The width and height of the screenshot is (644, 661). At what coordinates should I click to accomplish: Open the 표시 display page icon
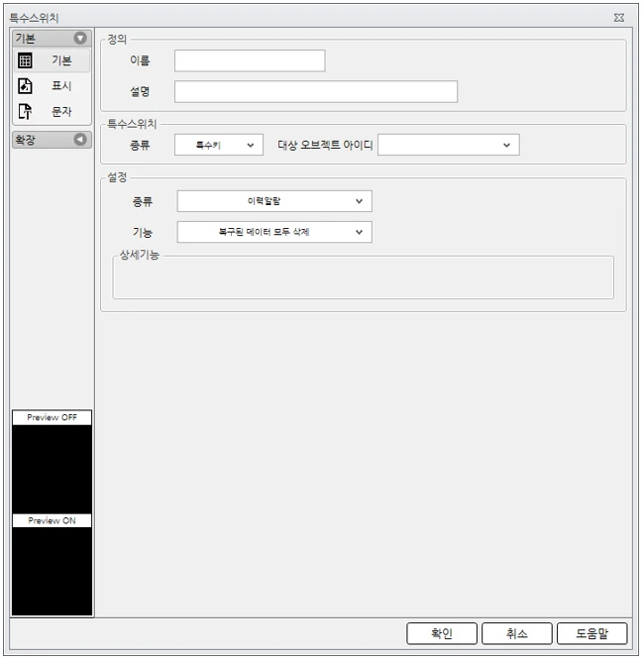pos(26,86)
